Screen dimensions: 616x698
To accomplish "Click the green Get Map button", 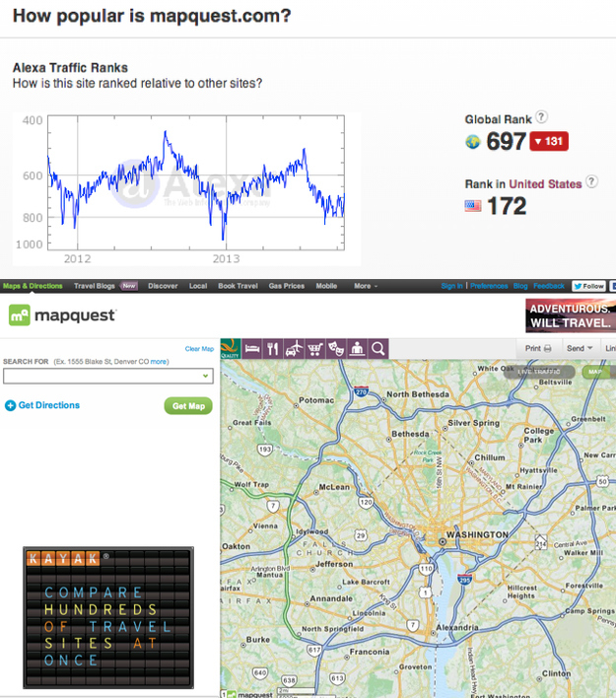I will (x=188, y=406).
